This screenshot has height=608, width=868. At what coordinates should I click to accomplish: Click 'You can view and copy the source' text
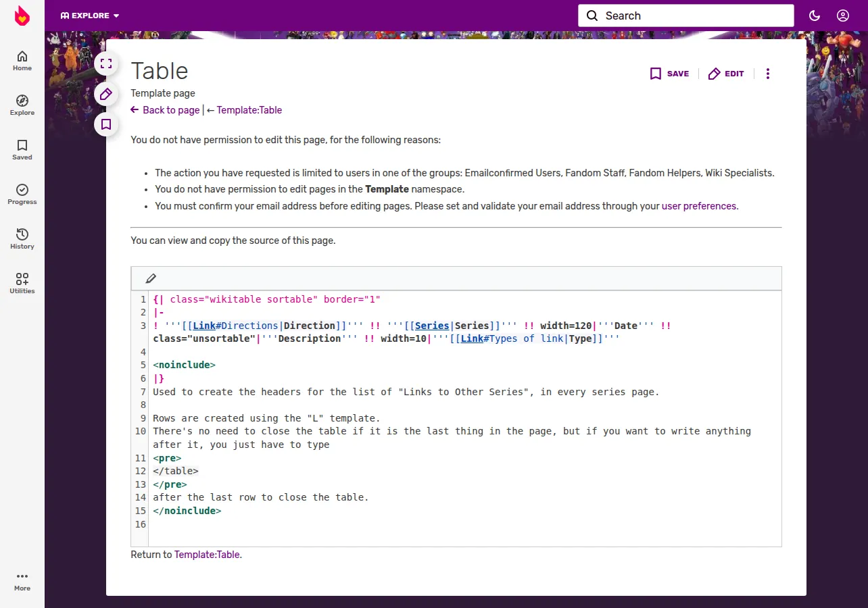coord(233,240)
